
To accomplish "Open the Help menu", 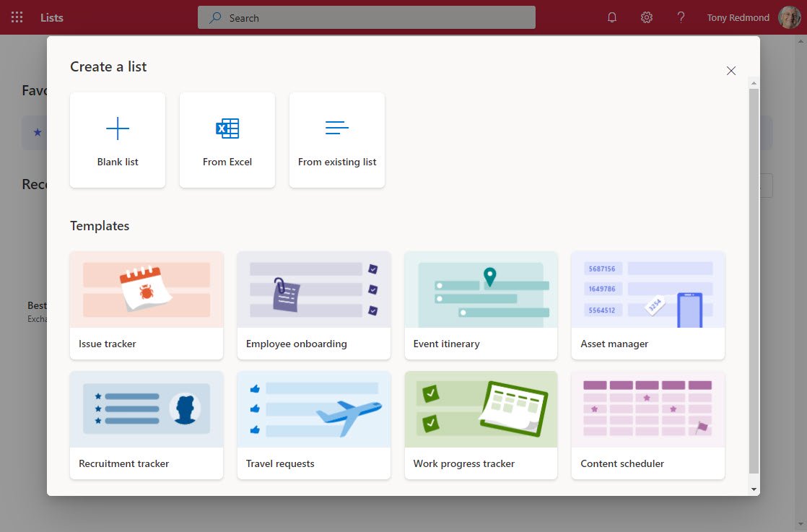I will [x=681, y=17].
